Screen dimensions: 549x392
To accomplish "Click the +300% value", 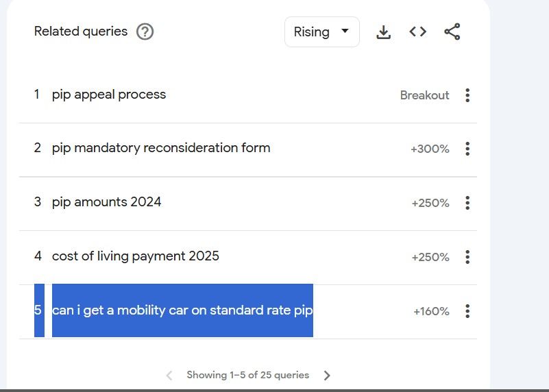I will [x=430, y=149].
